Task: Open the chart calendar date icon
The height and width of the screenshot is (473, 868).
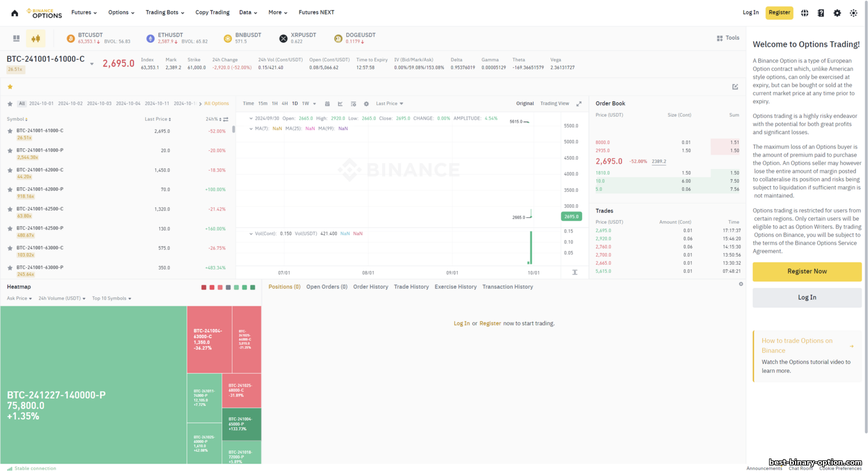Action: pyautogui.click(x=327, y=104)
